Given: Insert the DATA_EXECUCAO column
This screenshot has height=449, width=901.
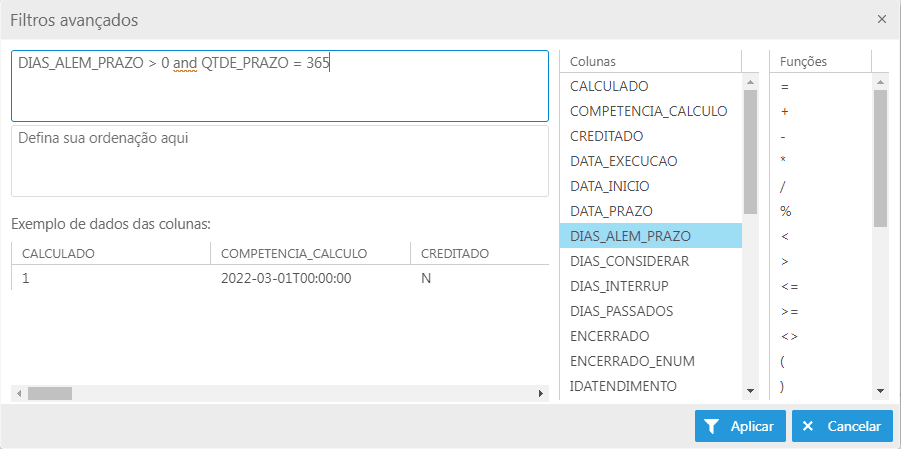Looking at the screenshot, I should coord(624,161).
